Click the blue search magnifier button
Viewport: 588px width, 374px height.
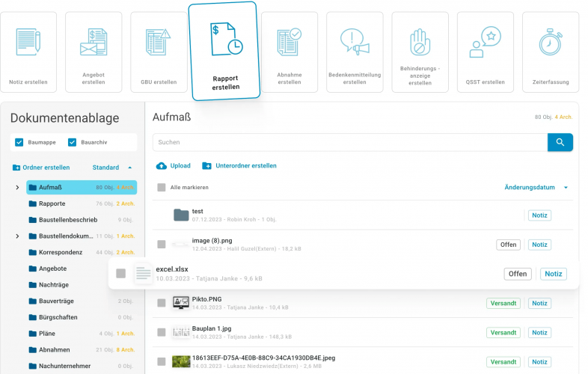tap(560, 142)
